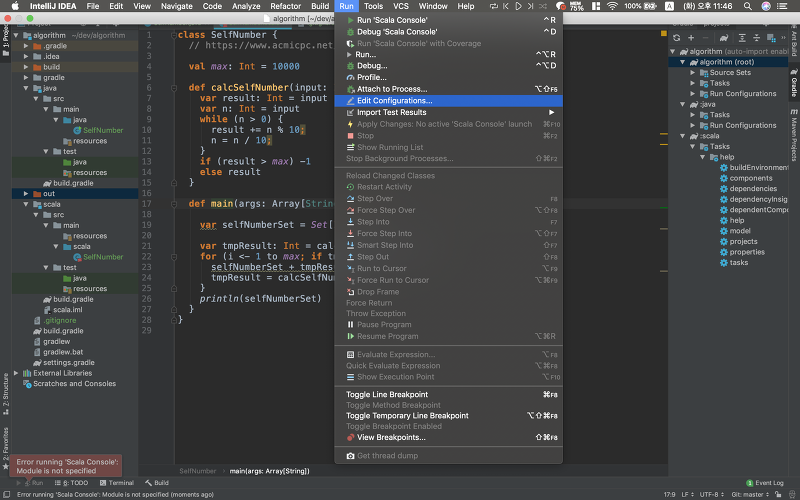Choose Run 'Scala Console' menu item
The width and height of the screenshot is (800, 500).
[448, 20]
